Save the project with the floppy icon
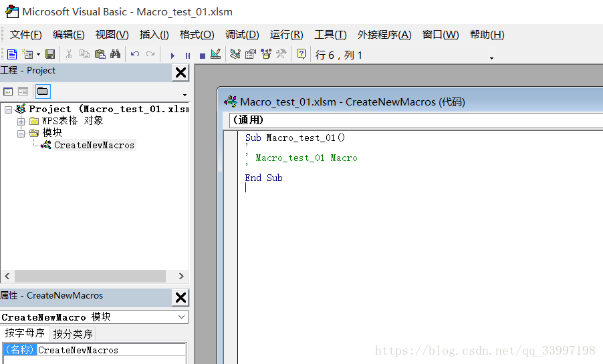 [50, 54]
